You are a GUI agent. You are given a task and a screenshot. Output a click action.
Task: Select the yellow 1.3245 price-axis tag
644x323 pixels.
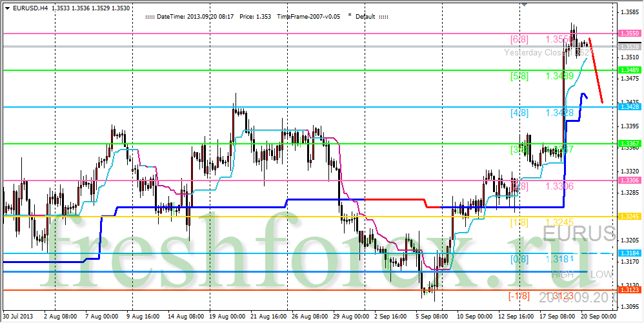click(x=629, y=216)
